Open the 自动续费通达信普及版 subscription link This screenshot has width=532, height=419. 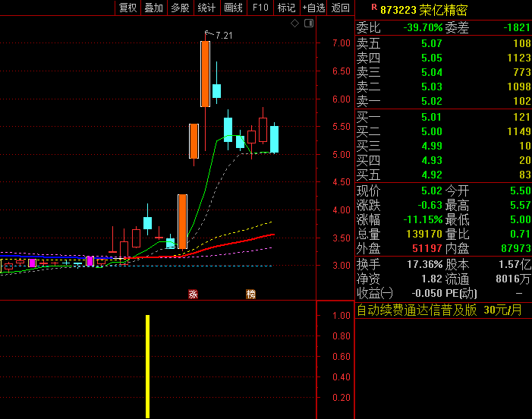pyautogui.click(x=439, y=310)
